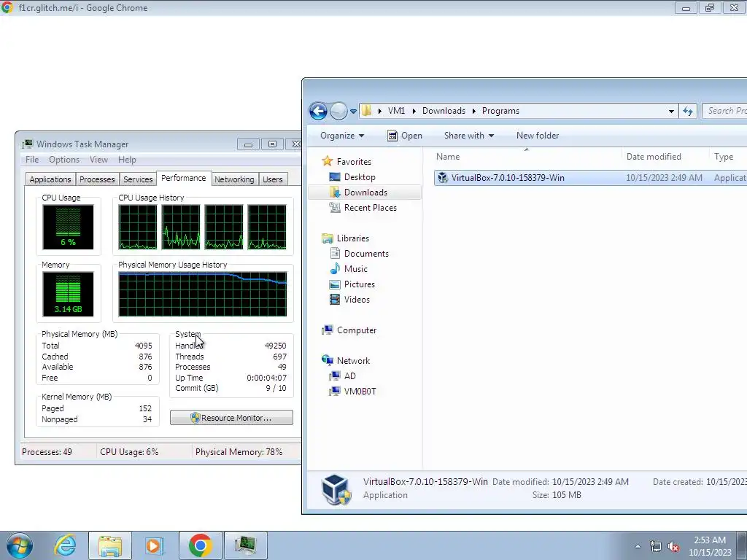Screen dimensions: 747x560
Task: Open the Task Manager View menu
Action: pyautogui.click(x=98, y=160)
